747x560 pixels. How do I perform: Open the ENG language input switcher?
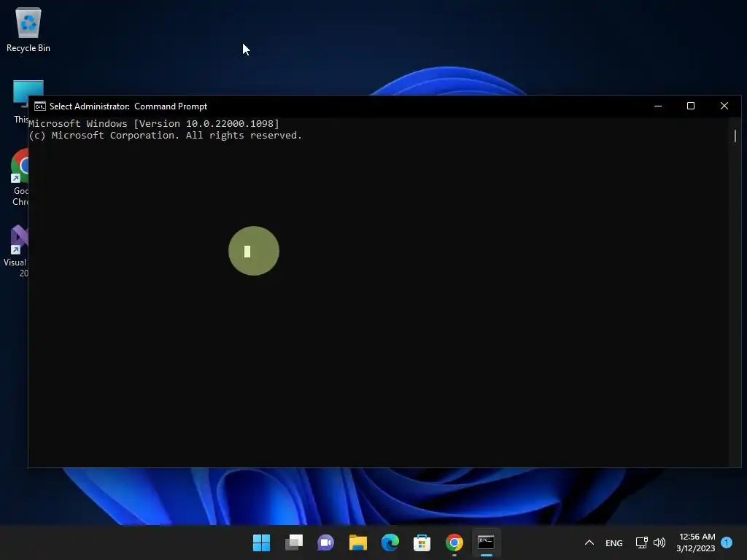click(x=614, y=542)
